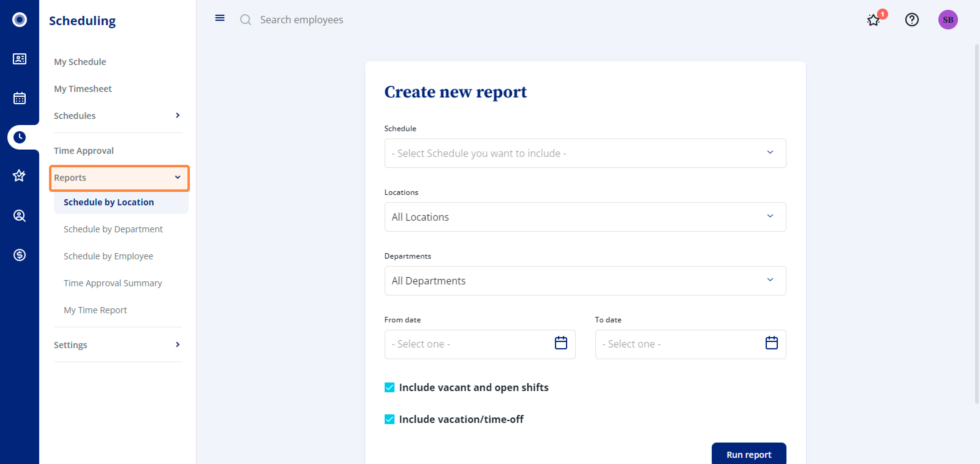Open Time Approval page

point(84,151)
